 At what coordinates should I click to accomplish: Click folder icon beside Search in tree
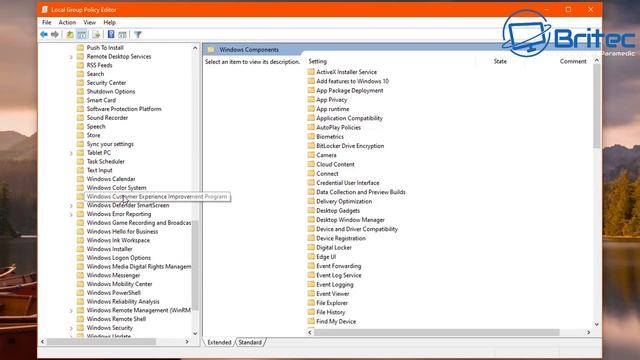tap(80, 74)
